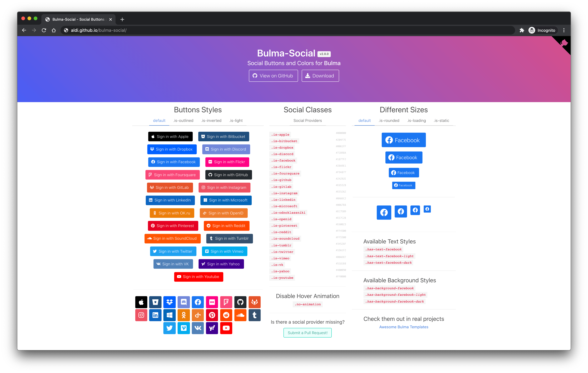Click the Submit a Pull Request link
Screen dimensions: 588x373
pyautogui.click(x=308, y=333)
